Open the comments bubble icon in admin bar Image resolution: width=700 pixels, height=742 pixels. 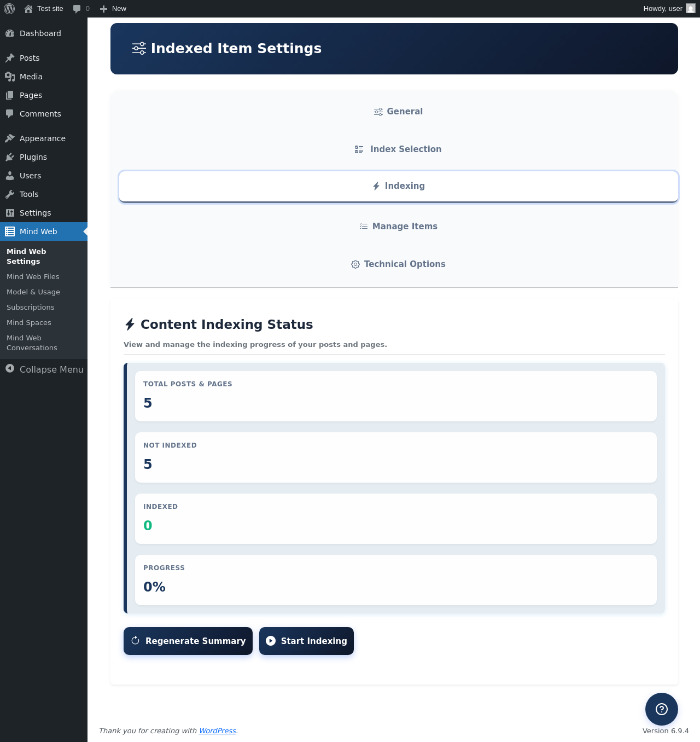click(x=77, y=9)
